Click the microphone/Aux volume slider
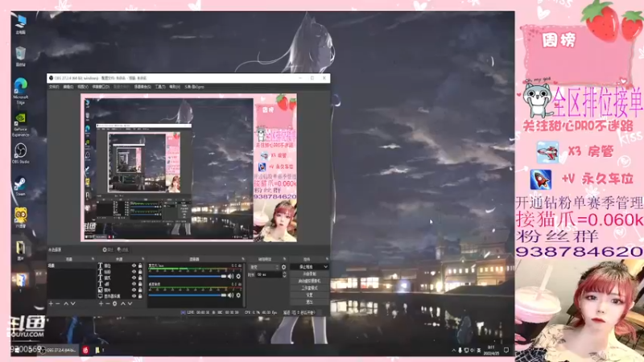 [188, 277]
